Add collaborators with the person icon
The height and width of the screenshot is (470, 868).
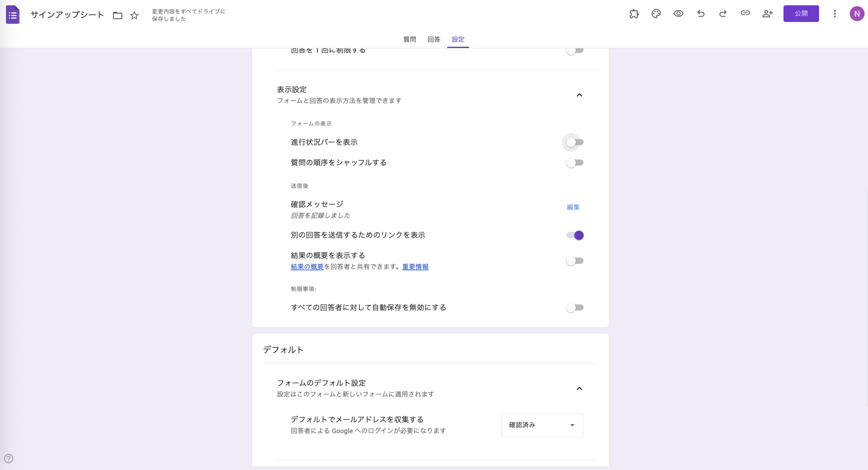tap(768, 14)
